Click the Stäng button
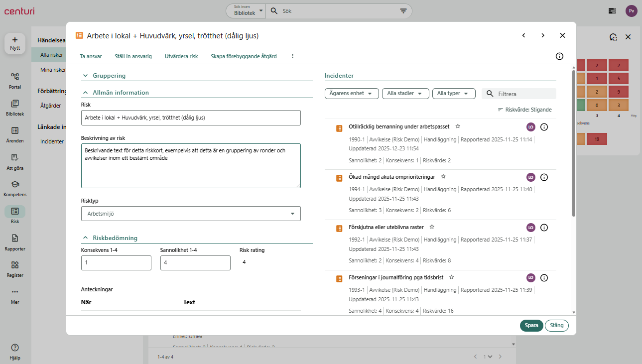The width and height of the screenshot is (642, 364). (556, 326)
